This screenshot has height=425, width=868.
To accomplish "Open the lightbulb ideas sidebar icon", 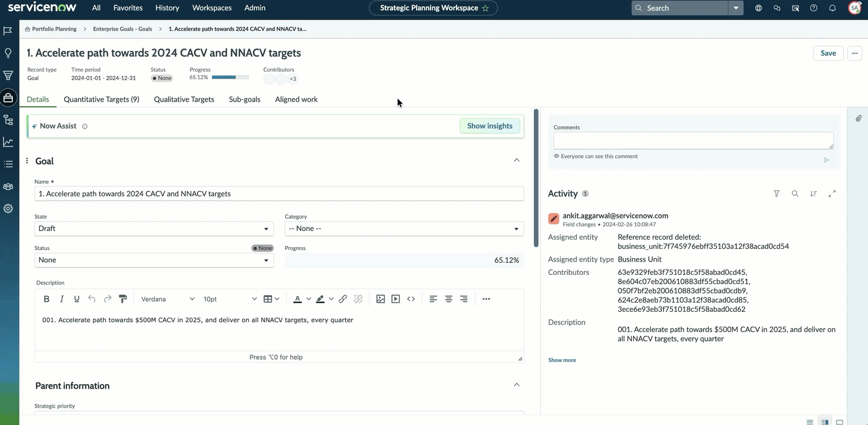I will 8,53.
